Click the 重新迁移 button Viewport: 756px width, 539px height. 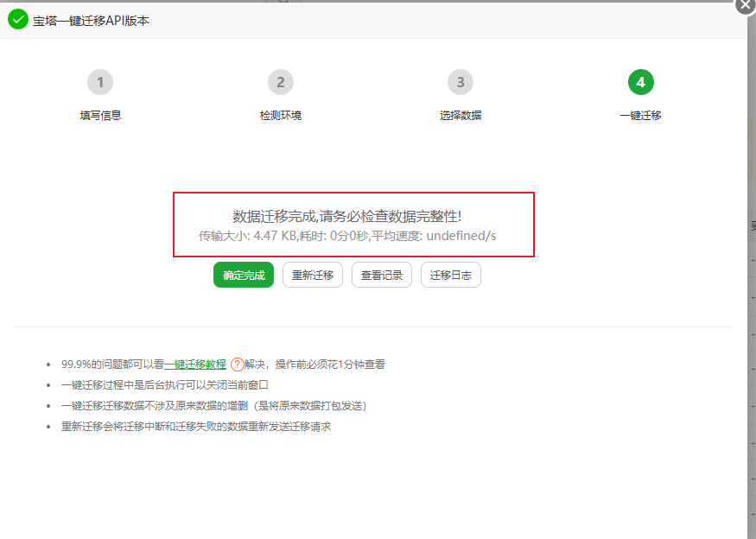313,276
